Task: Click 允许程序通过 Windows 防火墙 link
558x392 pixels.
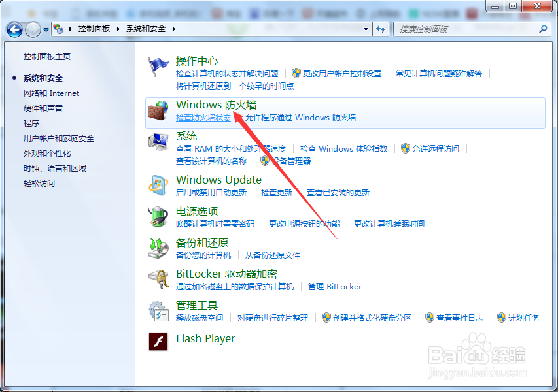Action: 301,118
